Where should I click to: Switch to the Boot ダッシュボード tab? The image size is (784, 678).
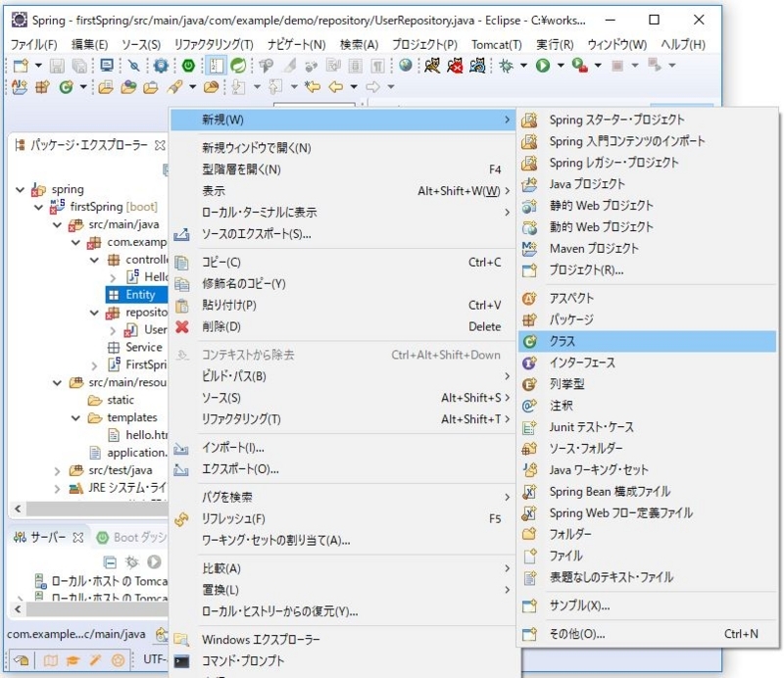click(x=131, y=538)
